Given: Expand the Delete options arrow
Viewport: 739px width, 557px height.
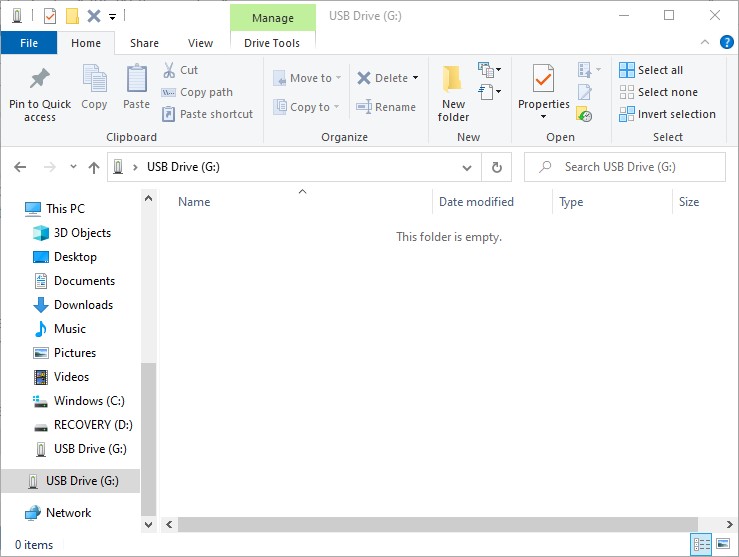Looking at the screenshot, I should point(415,78).
